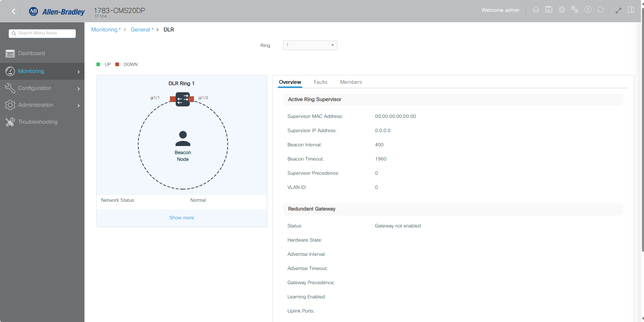
Task: Expand the Configuration sidebar menu
Action: 42,88
